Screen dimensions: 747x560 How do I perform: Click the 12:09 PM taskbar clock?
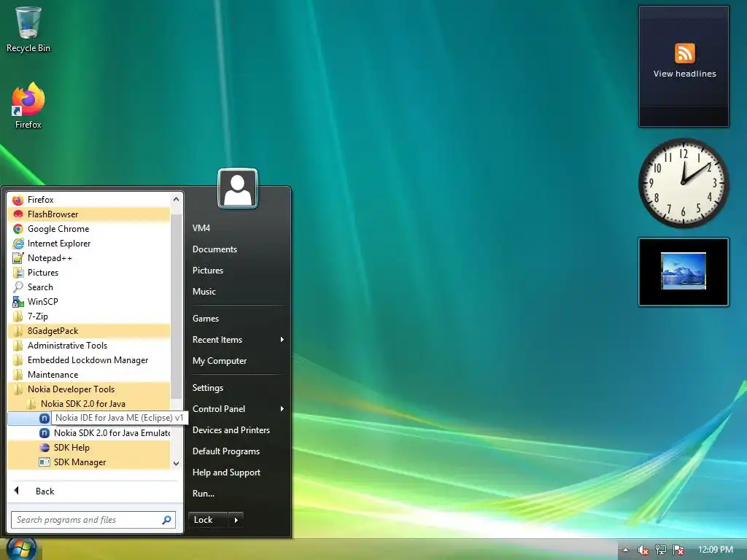pyautogui.click(x=716, y=550)
